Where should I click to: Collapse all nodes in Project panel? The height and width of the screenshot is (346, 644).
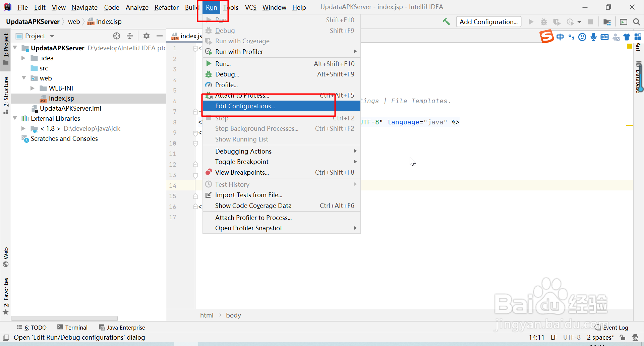point(130,36)
